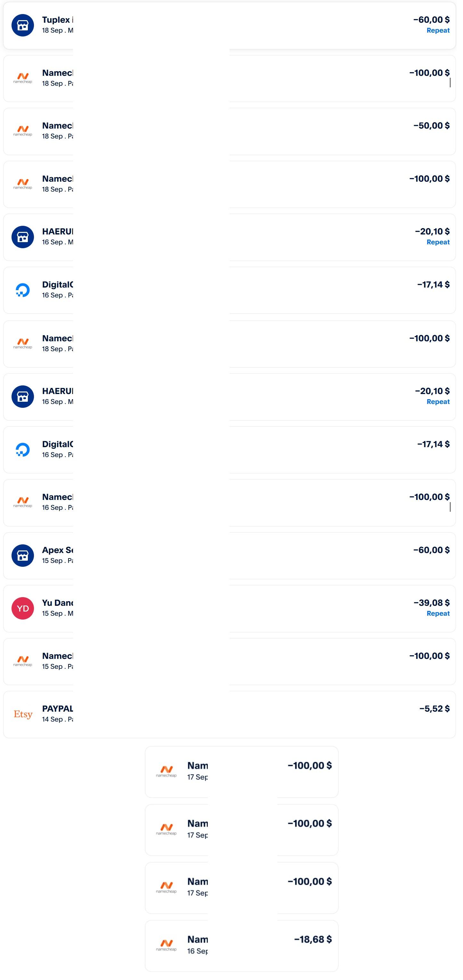Click Repeat on the topmost HAERU payment

click(438, 242)
